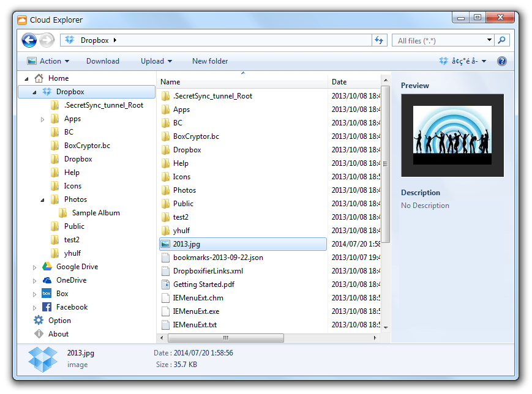Click the Home house icon in tree
Image resolution: width=532 pixels, height=394 pixels.
tap(39, 78)
